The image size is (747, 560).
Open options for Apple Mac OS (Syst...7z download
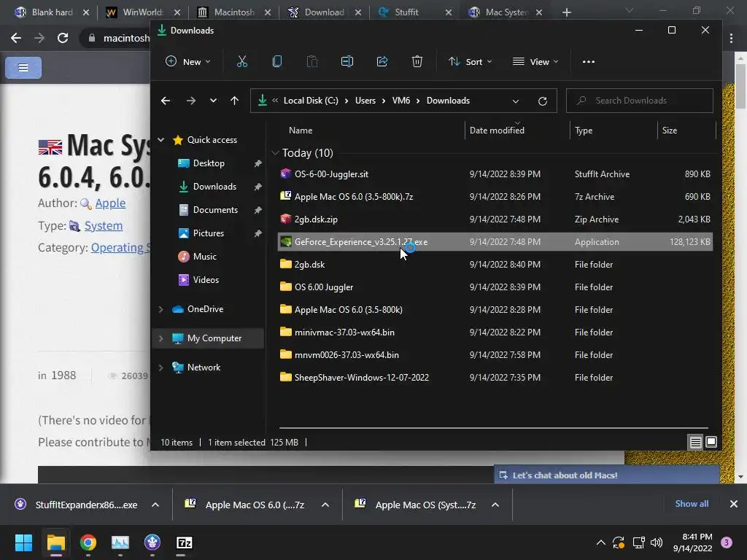(x=495, y=505)
